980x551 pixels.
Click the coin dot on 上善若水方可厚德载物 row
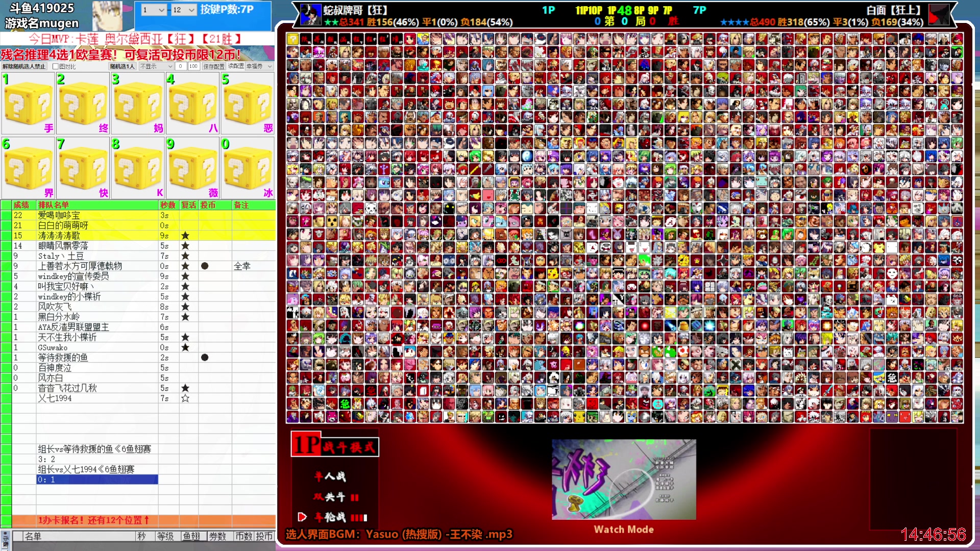click(x=205, y=266)
